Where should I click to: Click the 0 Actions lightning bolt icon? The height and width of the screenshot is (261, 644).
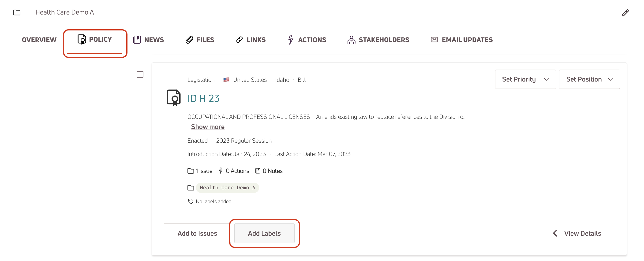tap(221, 171)
